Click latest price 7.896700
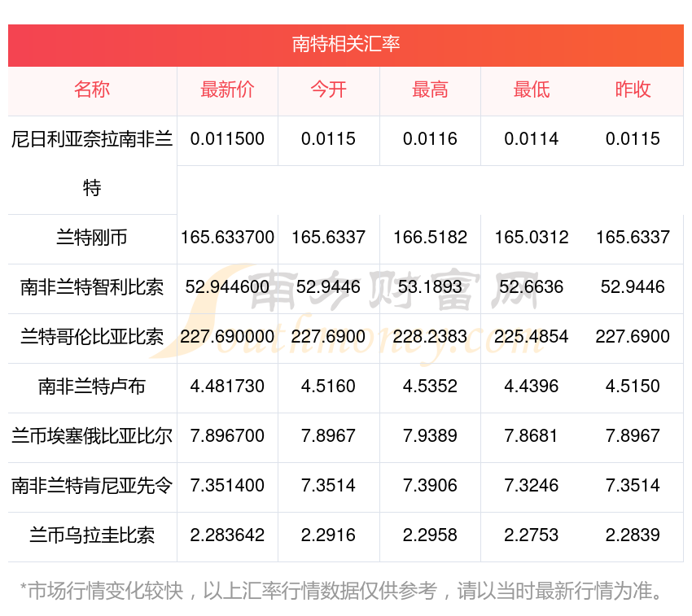 (x=227, y=436)
